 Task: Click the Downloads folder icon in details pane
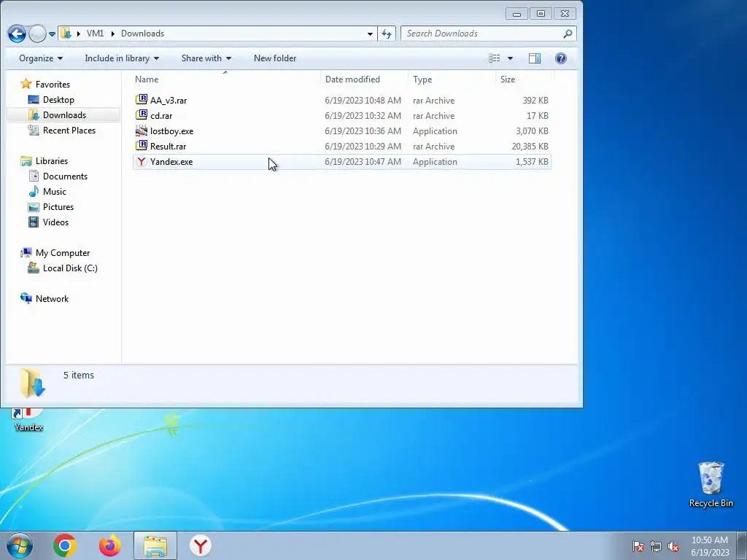[x=32, y=383]
